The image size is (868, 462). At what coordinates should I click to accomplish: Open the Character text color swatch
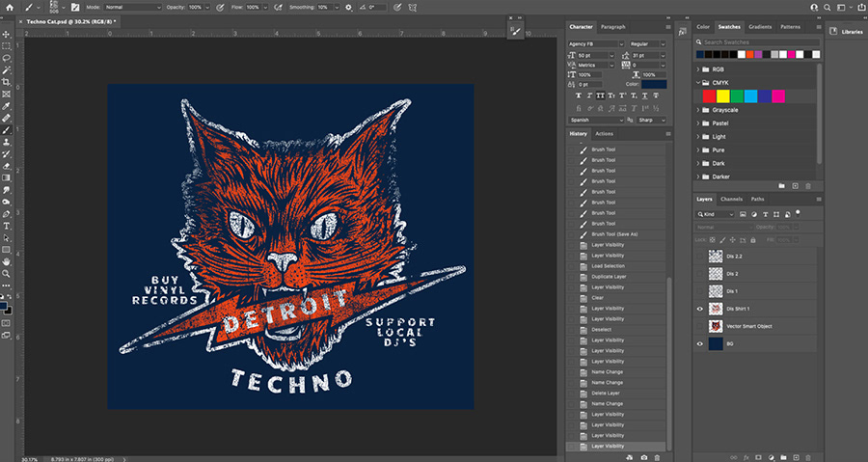pos(654,84)
